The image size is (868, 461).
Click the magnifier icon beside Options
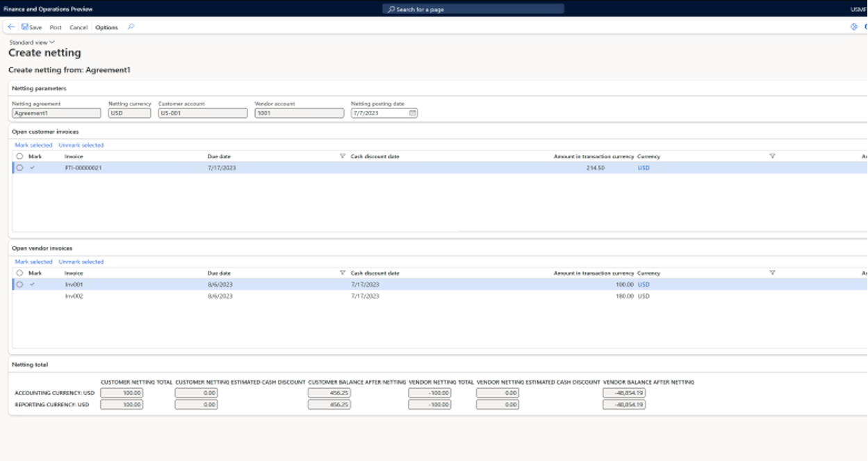coord(131,27)
